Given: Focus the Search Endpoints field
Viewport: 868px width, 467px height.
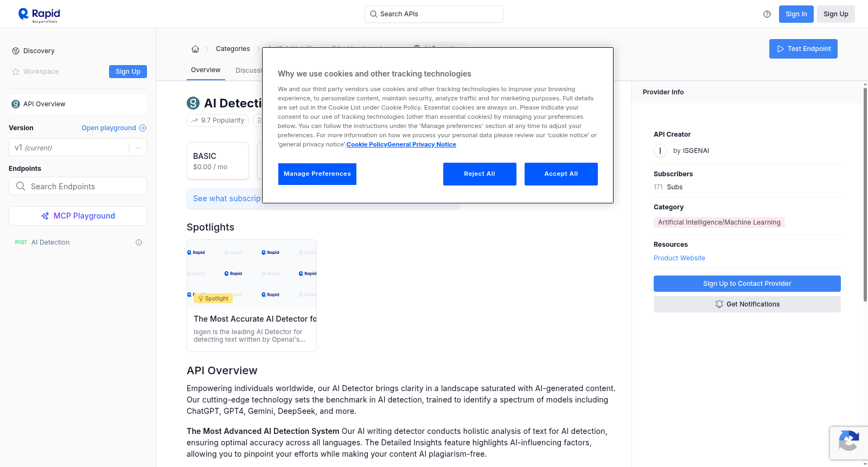Looking at the screenshot, I should click(78, 186).
